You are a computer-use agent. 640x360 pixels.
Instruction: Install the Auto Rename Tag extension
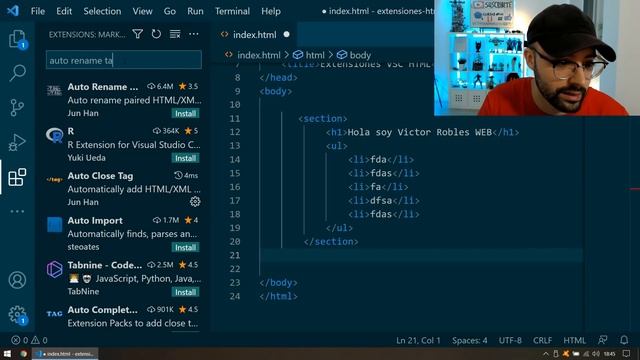pyautogui.click(x=185, y=113)
